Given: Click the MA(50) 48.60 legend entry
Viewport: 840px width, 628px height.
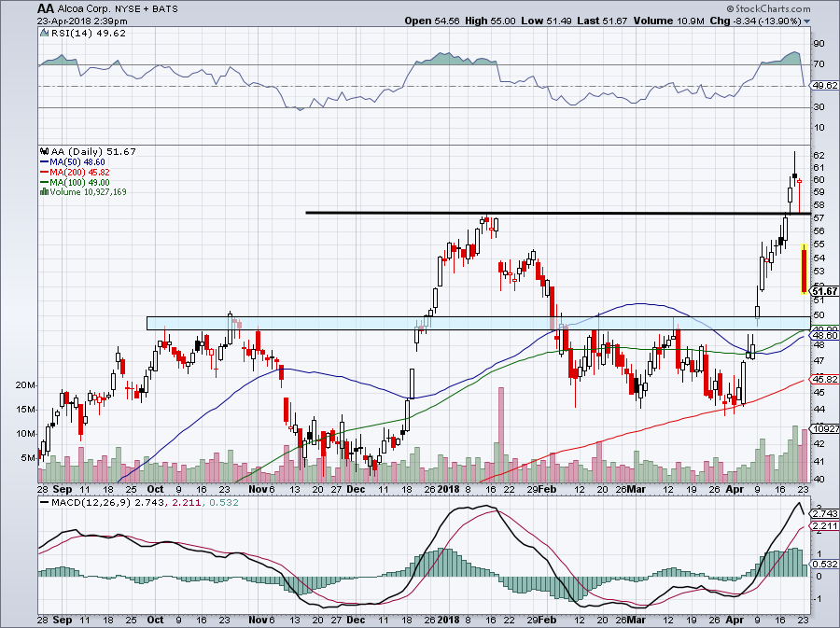Looking at the screenshot, I should [x=77, y=162].
